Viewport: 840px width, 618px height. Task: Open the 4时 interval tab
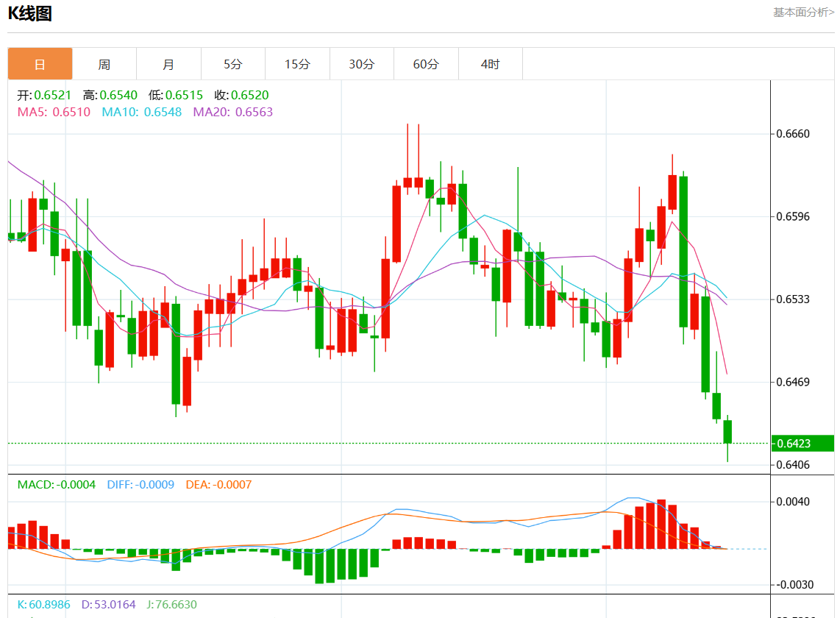click(490, 64)
